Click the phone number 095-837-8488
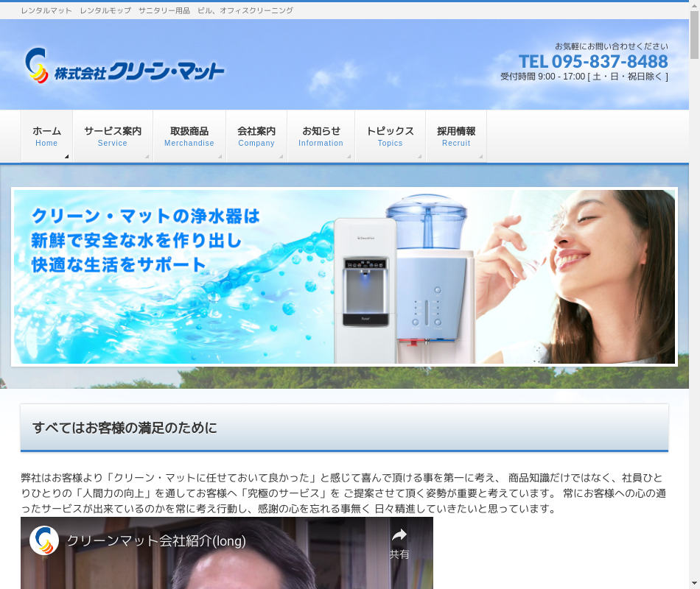Screen dimensions: 700x589 coord(592,61)
